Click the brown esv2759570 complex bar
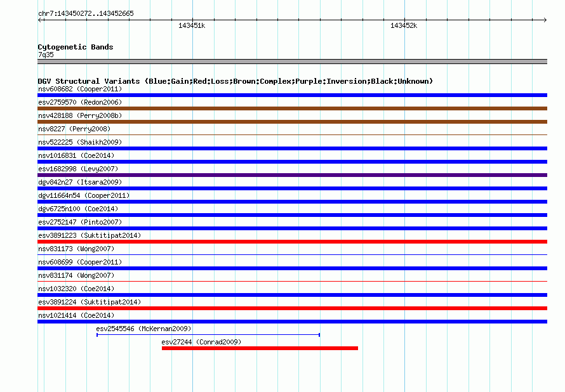The width and height of the screenshot is (565, 392). [292, 108]
